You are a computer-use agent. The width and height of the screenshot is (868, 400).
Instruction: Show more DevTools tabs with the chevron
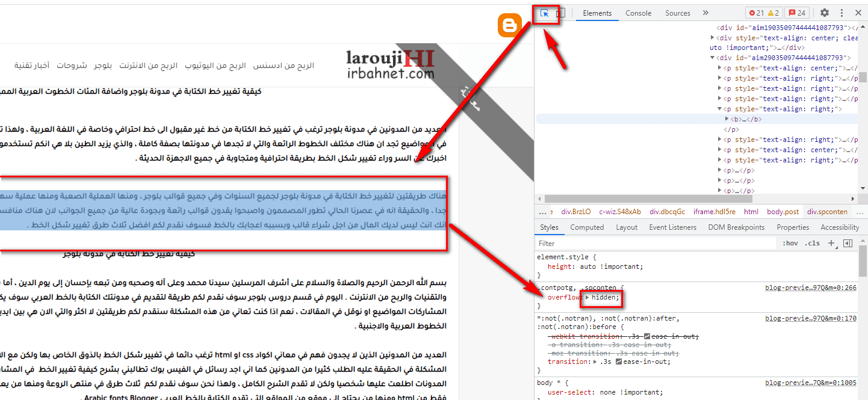pyautogui.click(x=705, y=13)
